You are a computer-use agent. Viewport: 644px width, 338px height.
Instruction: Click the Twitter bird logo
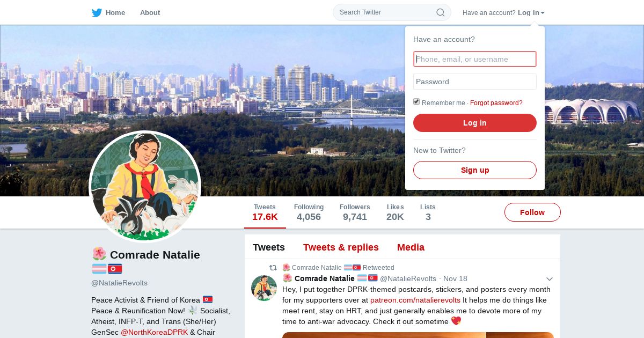97,13
